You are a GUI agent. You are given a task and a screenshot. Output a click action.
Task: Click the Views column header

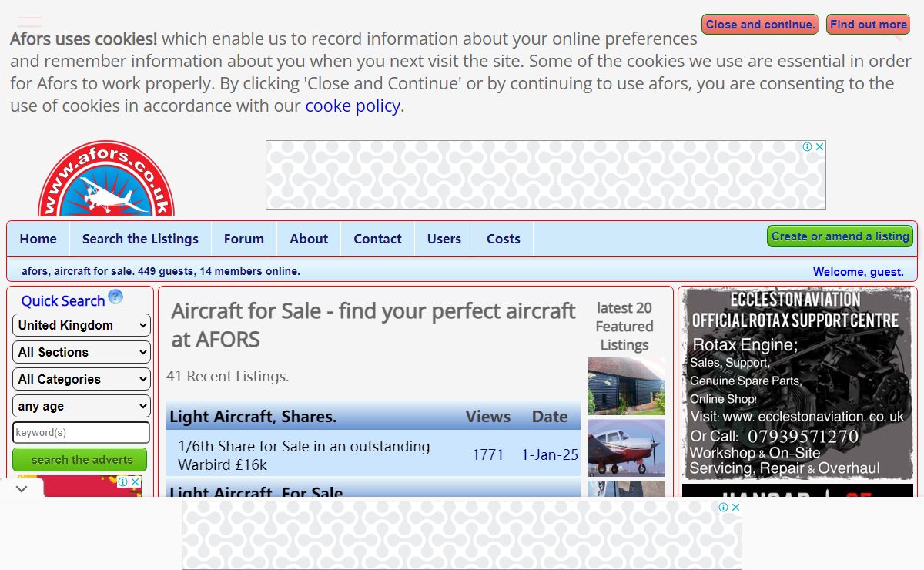[x=488, y=417]
